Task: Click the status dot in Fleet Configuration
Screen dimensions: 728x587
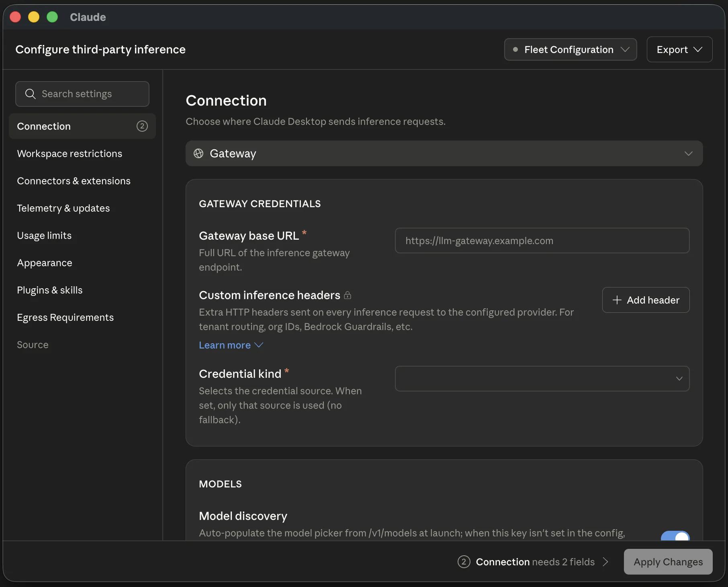Action: click(515, 50)
